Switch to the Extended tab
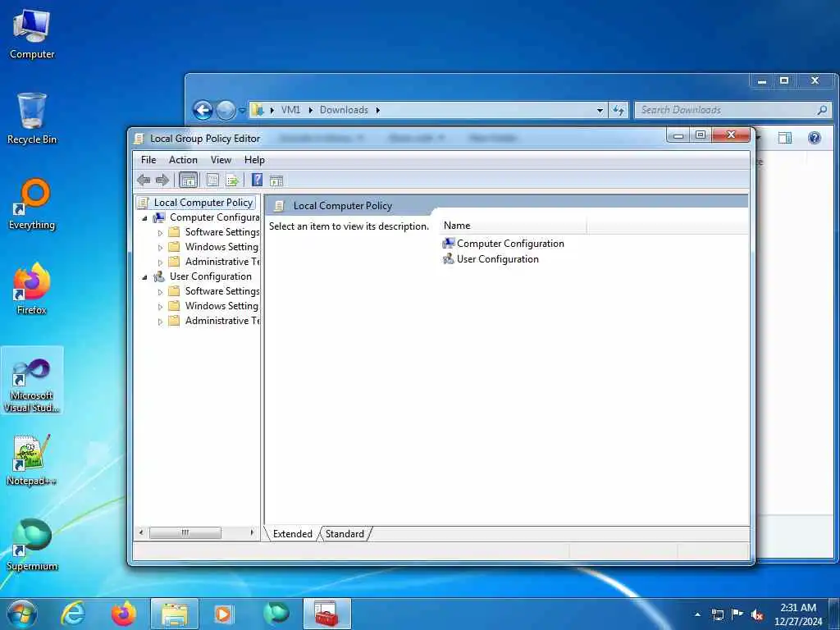 pyautogui.click(x=293, y=533)
